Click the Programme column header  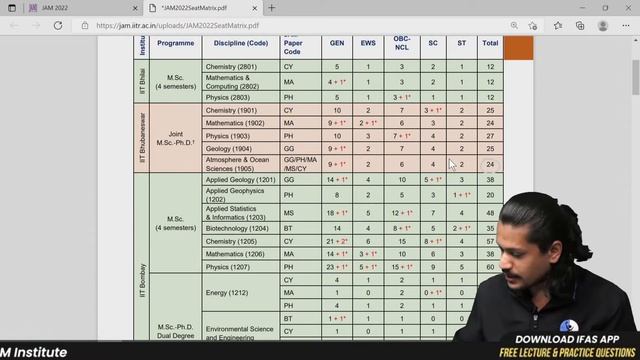click(176, 43)
